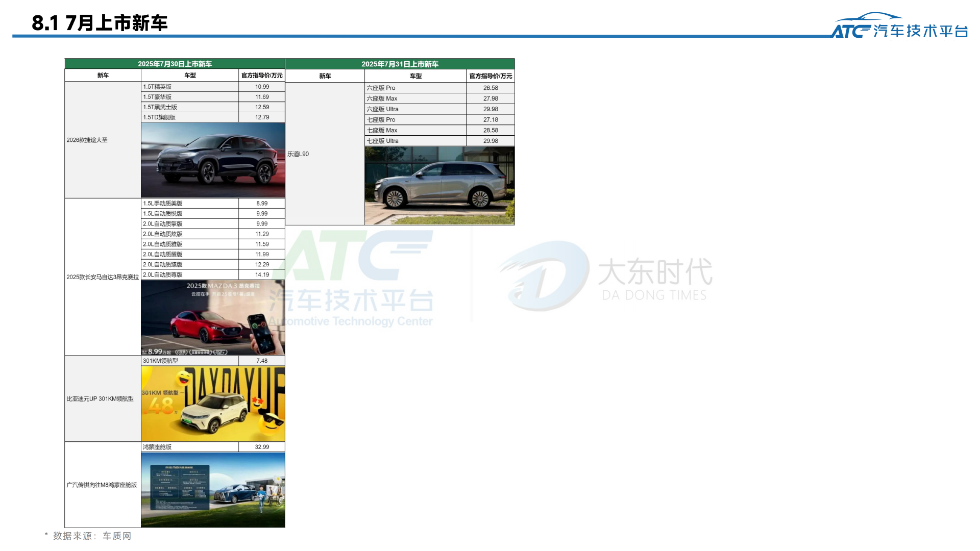Click the 26.58 price cell
The image size is (980, 551).
point(491,88)
